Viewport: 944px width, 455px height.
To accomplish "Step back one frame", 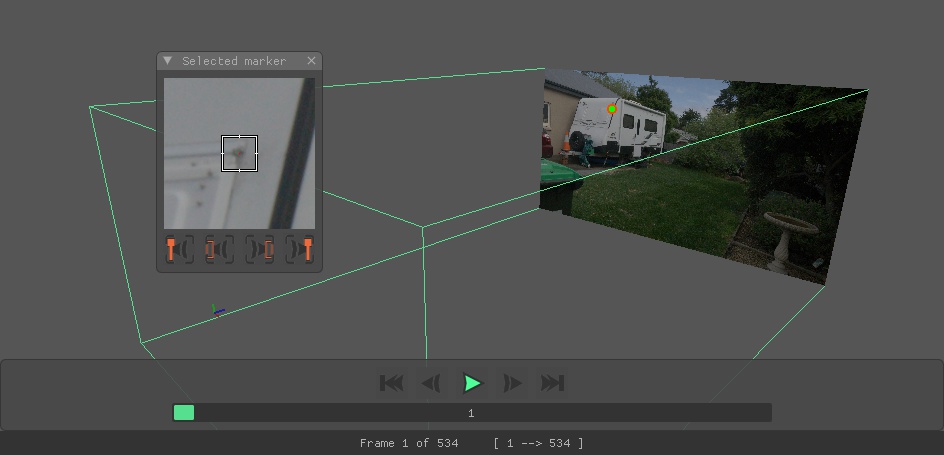I will pyautogui.click(x=431, y=383).
